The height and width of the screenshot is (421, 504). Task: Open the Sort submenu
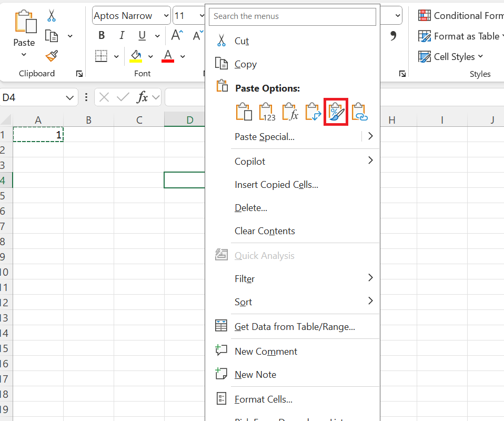click(x=292, y=302)
